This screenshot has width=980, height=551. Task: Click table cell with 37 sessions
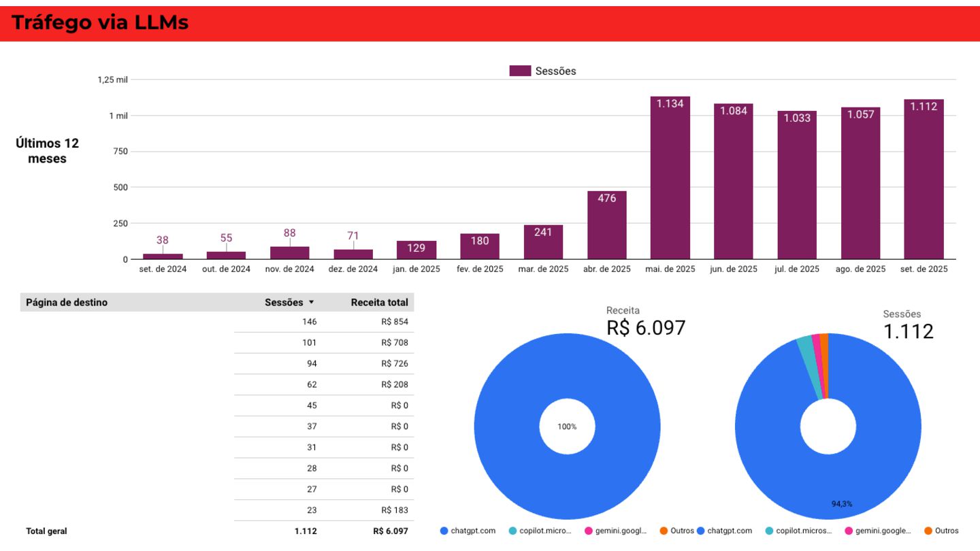coord(312,427)
